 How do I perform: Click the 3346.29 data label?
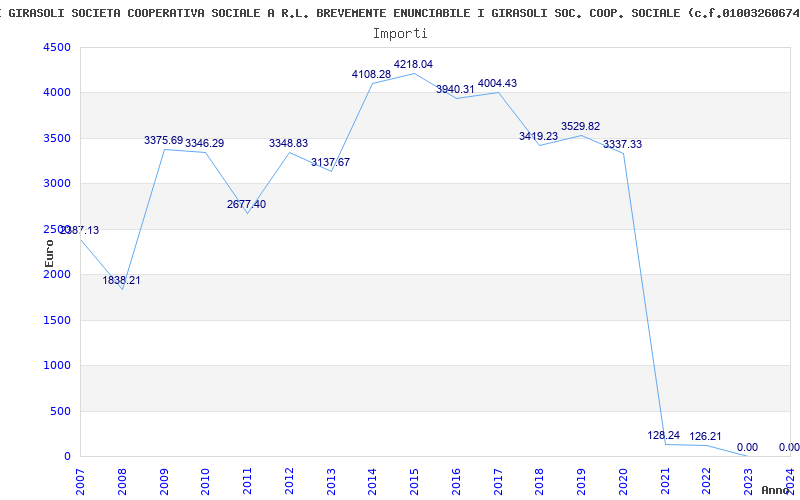(x=205, y=143)
